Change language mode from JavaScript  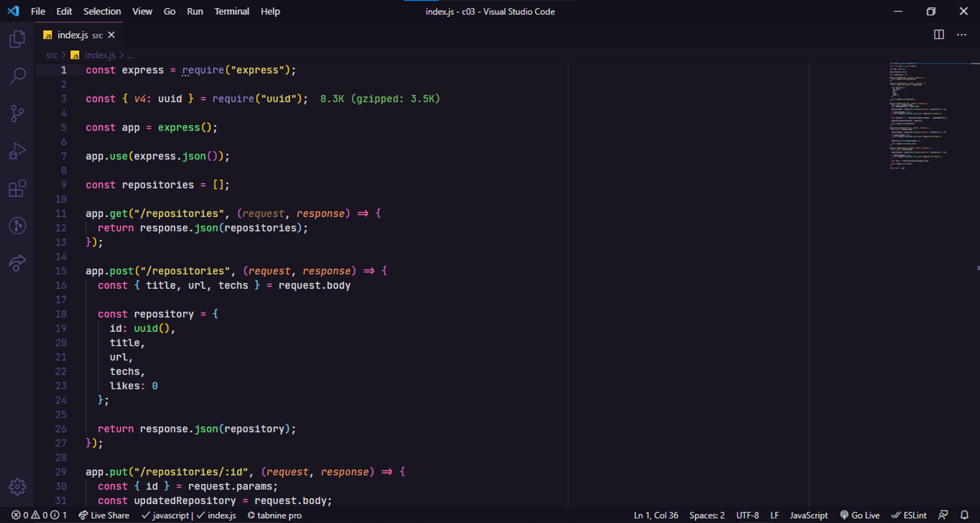(x=809, y=515)
